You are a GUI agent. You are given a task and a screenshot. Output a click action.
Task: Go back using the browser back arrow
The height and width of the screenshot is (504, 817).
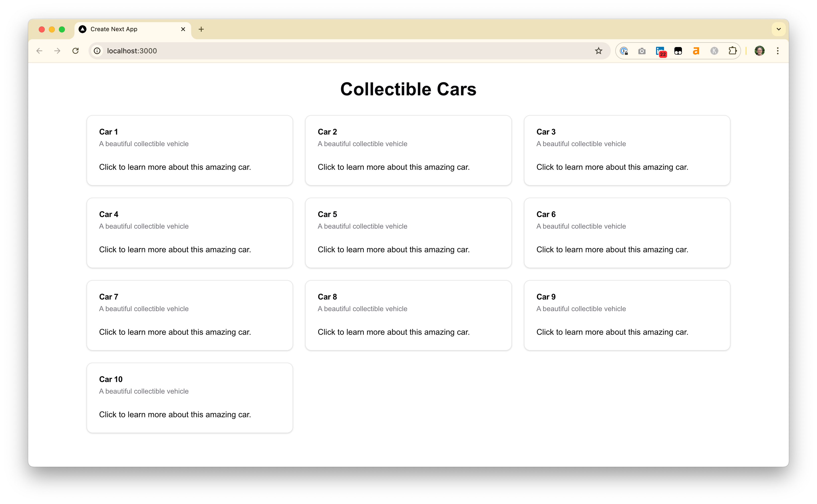[x=39, y=51]
